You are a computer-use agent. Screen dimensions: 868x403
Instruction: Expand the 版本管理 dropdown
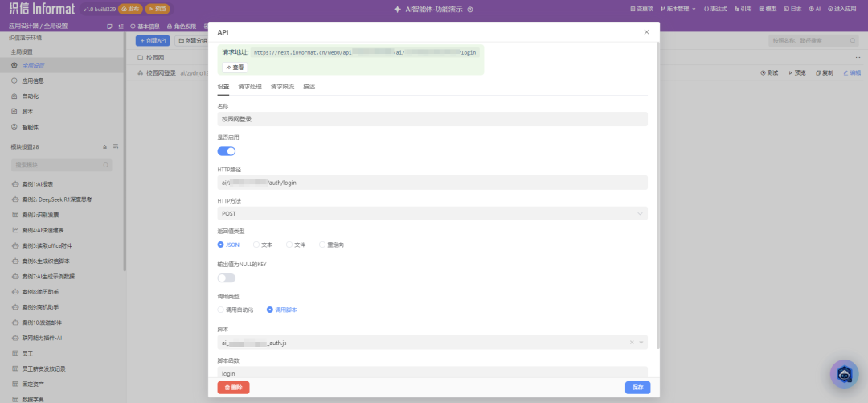pos(678,10)
